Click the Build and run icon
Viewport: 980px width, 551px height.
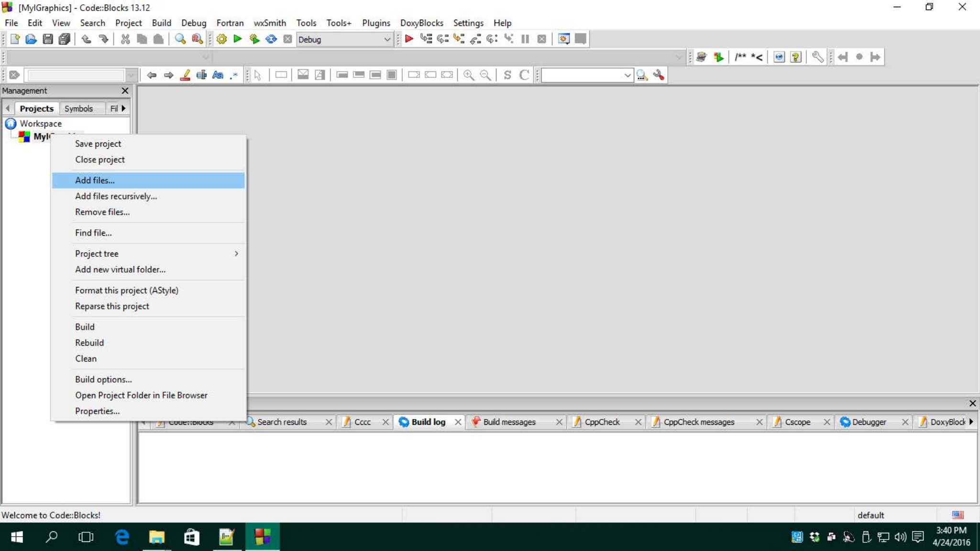254,39
